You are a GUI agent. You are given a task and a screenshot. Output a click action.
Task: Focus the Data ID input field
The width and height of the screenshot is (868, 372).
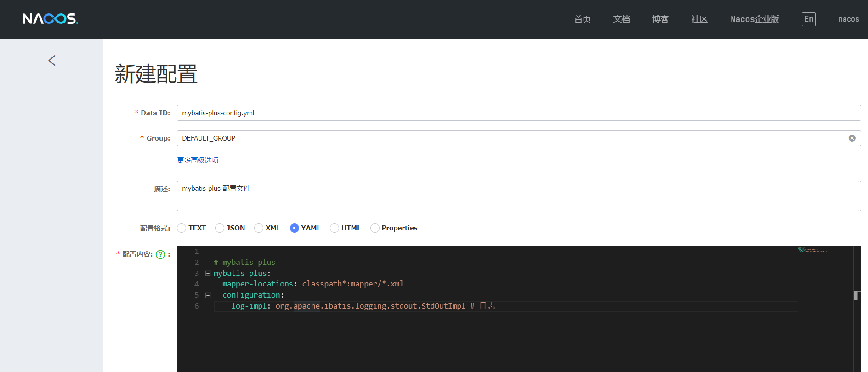pos(519,113)
